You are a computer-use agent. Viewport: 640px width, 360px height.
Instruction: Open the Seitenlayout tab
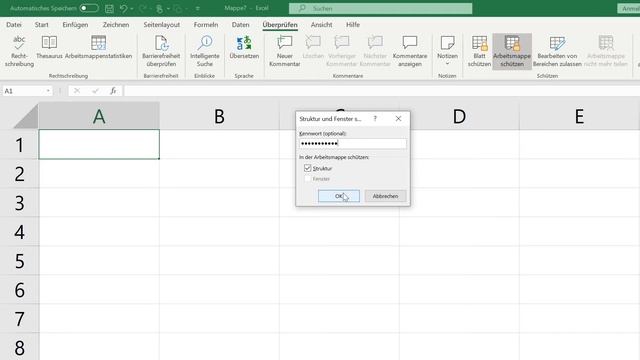point(162,24)
